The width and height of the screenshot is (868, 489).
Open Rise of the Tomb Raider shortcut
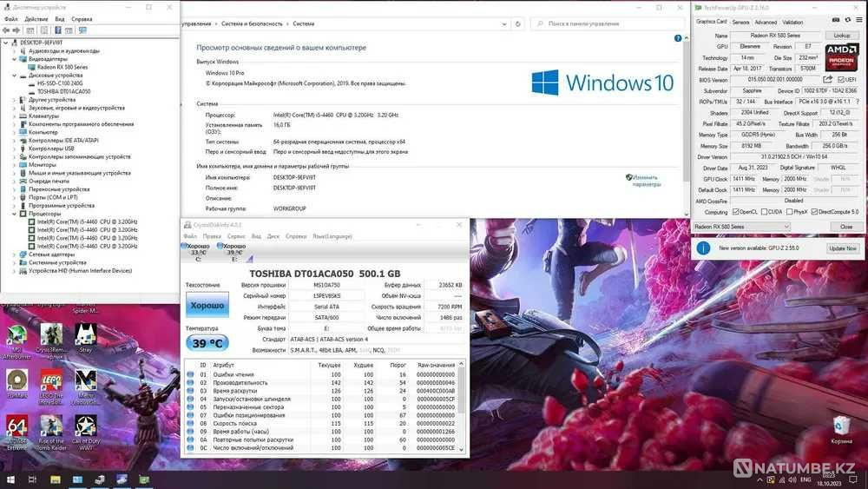pyautogui.click(x=51, y=433)
